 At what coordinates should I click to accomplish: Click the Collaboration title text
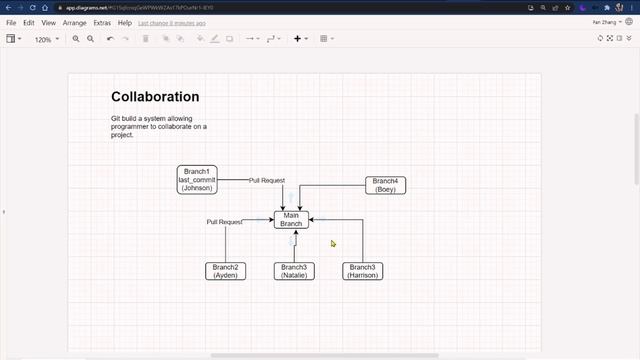click(x=155, y=97)
